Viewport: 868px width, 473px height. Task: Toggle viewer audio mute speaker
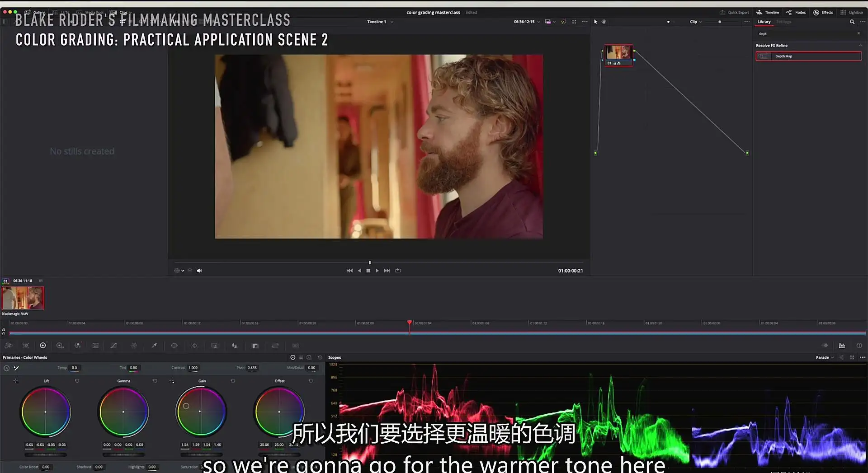tap(199, 271)
